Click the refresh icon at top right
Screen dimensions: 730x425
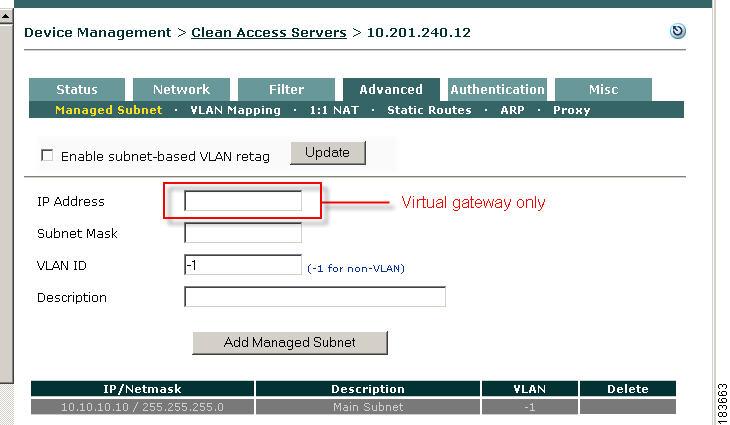click(677, 31)
